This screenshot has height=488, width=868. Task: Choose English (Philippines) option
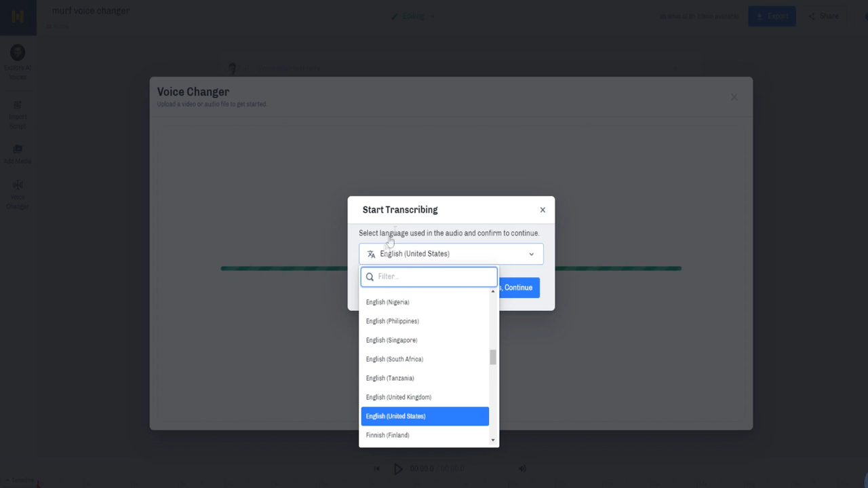[x=425, y=321]
